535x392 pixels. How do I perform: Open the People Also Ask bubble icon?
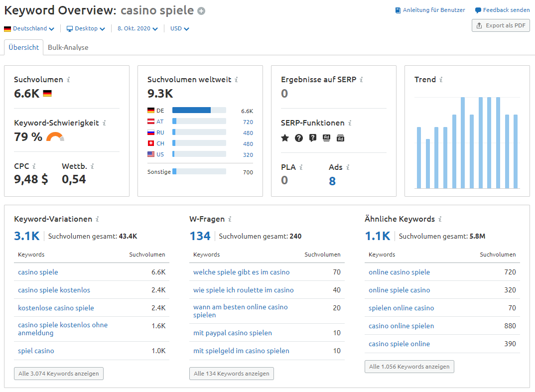(x=313, y=138)
